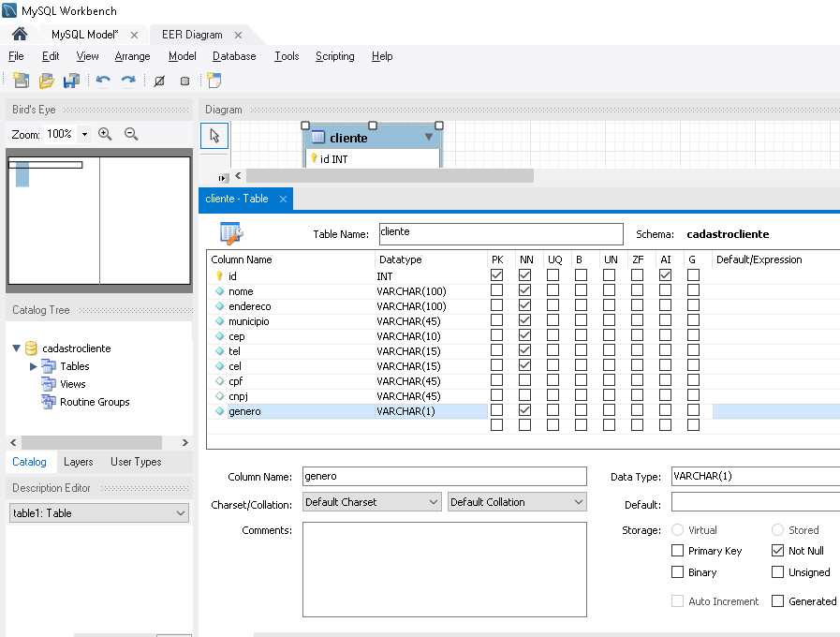Save the model with disk icon

(x=71, y=81)
